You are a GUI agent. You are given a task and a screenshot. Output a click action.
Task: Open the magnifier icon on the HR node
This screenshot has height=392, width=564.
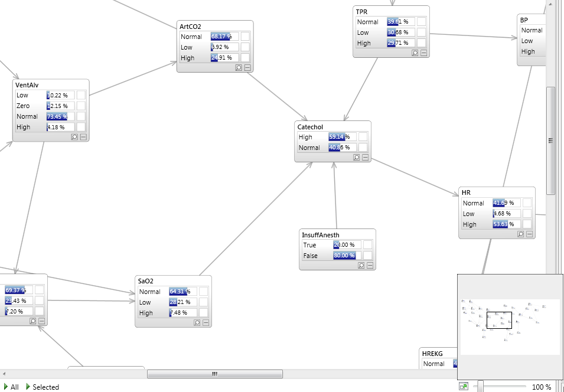click(x=520, y=234)
